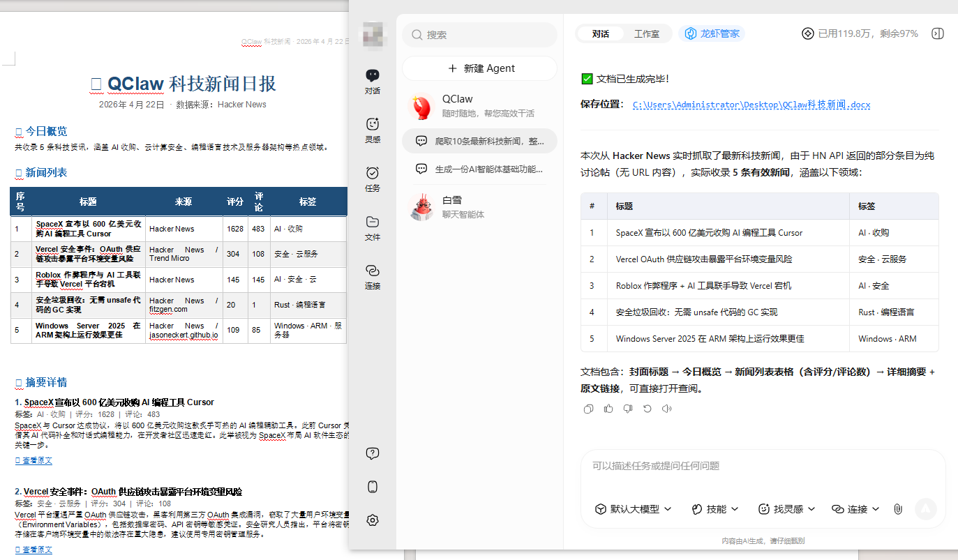Viewport: 958px width, 560px height.
Task: Focus the 搜索 search field
Action: (x=480, y=35)
